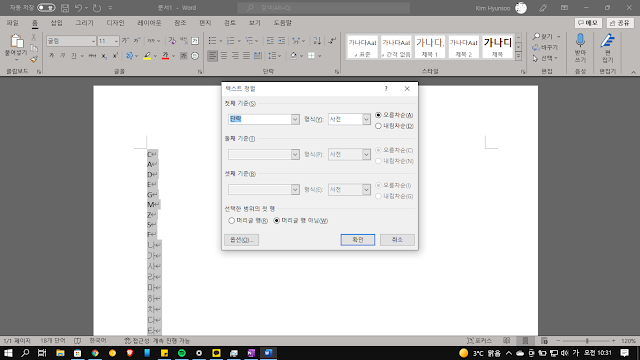Click the superscript icon

[115, 56]
